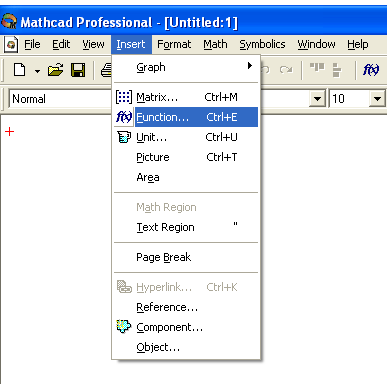Expand the font size 10 dropdown
The width and height of the screenshot is (387, 384).
pos(377,99)
